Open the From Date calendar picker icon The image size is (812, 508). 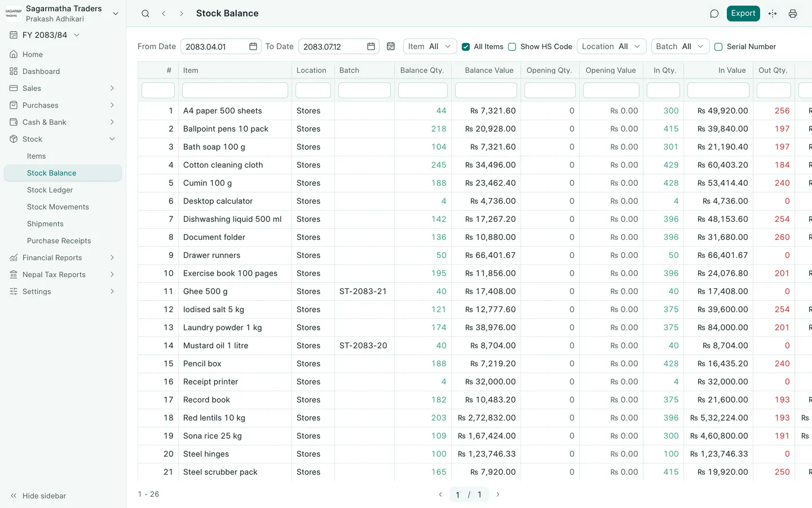pos(253,46)
